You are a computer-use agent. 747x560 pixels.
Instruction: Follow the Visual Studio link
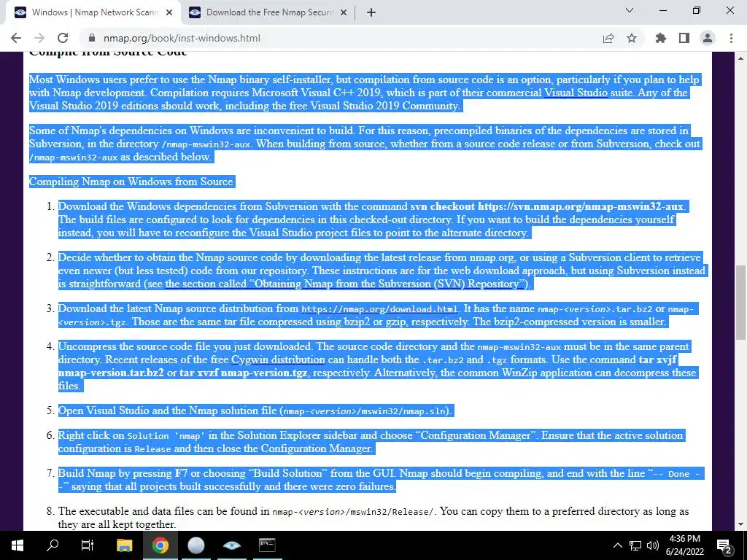(576, 93)
